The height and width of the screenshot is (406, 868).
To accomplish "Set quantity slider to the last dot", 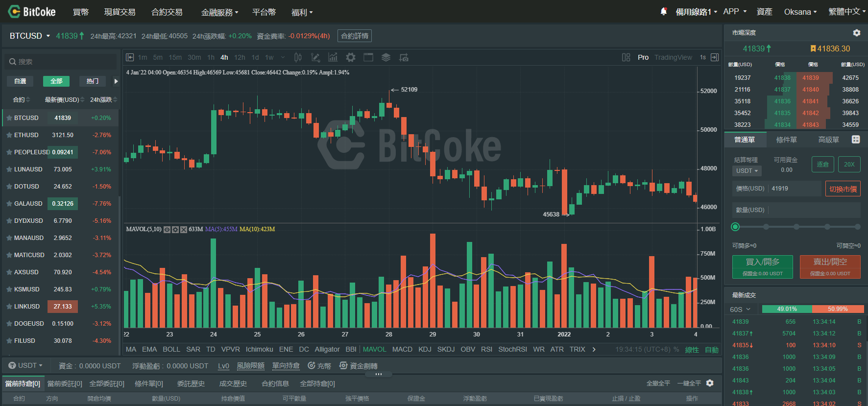I will [x=857, y=227].
